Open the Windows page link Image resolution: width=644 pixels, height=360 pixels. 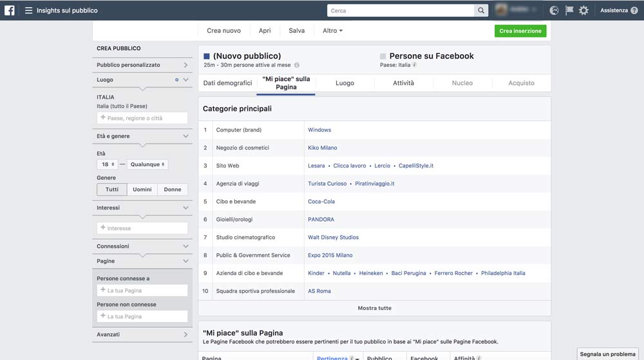click(319, 129)
